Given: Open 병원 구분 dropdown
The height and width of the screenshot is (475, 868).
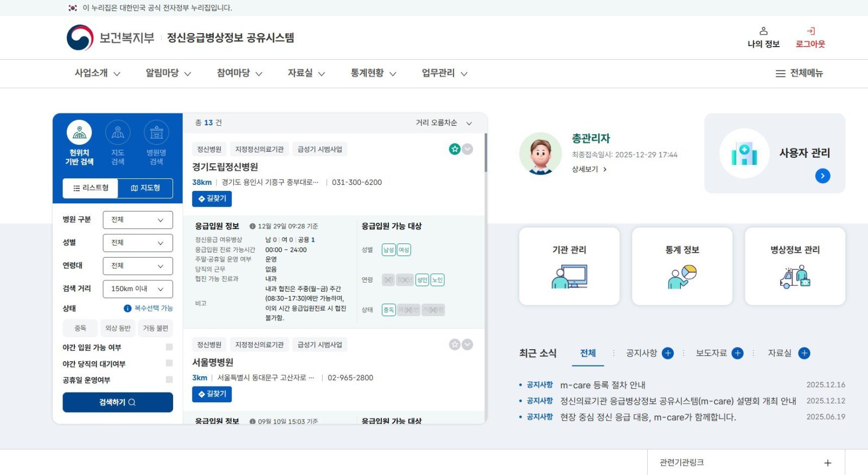Looking at the screenshot, I should [x=138, y=220].
